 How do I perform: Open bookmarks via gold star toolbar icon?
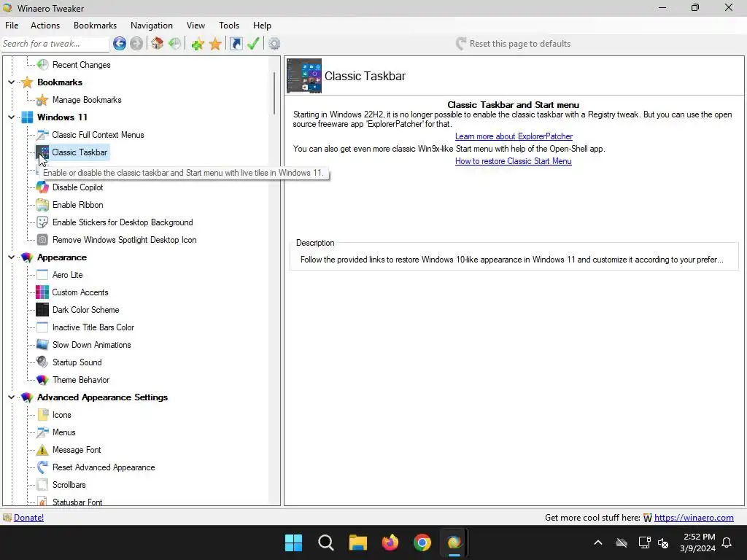point(215,44)
